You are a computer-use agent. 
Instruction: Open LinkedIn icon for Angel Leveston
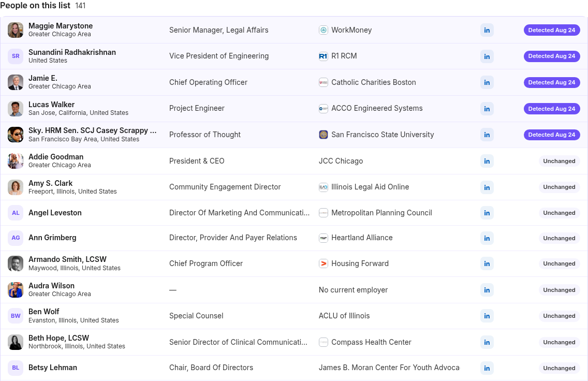tap(487, 213)
